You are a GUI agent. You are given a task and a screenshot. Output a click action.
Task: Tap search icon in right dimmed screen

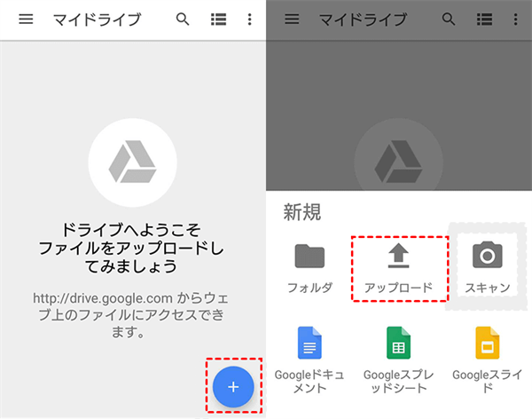pyautogui.click(x=449, y=20)
